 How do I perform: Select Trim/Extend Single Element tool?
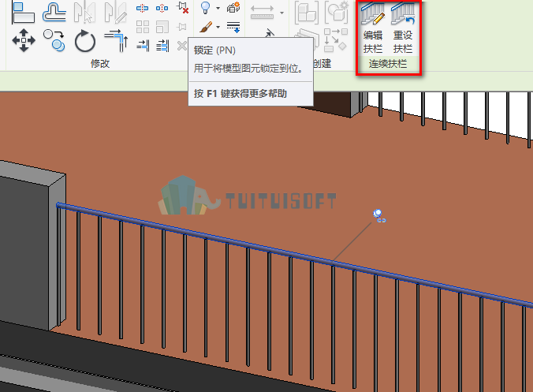tap(143, 46)
